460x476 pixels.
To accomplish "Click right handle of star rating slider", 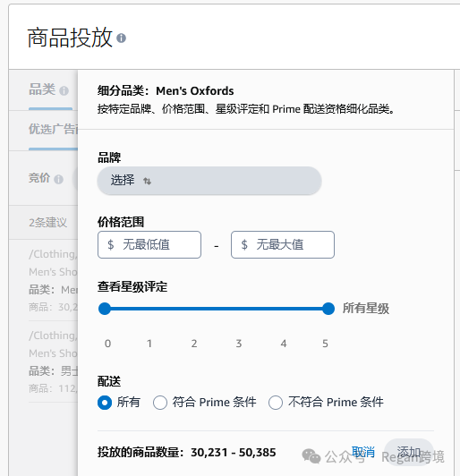I will click(328, 309).
